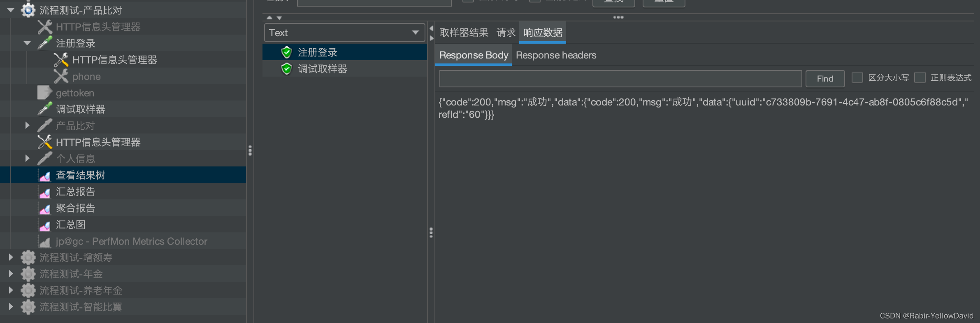Select the gettoken tree item

pyautogui.click(x=75, y=93)
